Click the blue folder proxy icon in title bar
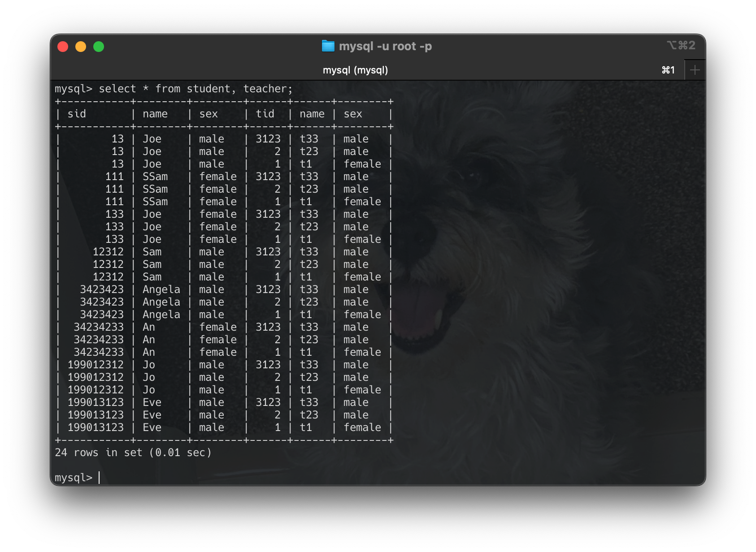The image size is (756, 552). (x=328, y=46)
